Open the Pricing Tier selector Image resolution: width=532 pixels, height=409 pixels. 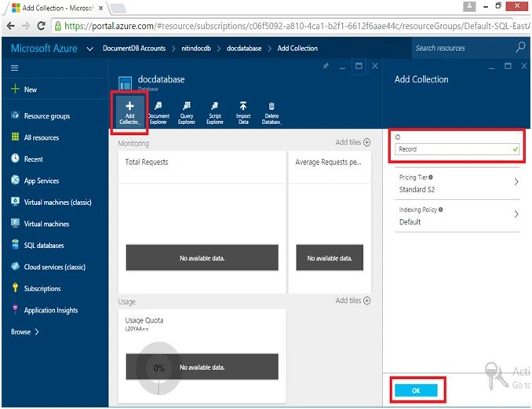click(457, 184)
